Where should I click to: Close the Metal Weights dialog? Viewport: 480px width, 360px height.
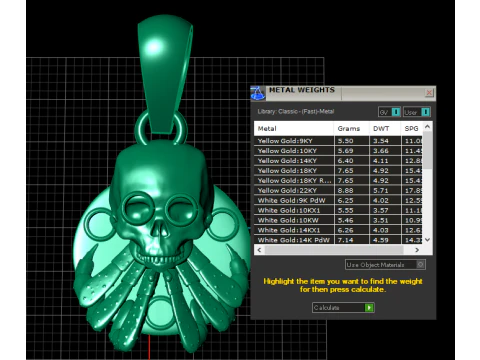[x=429, y=92]
